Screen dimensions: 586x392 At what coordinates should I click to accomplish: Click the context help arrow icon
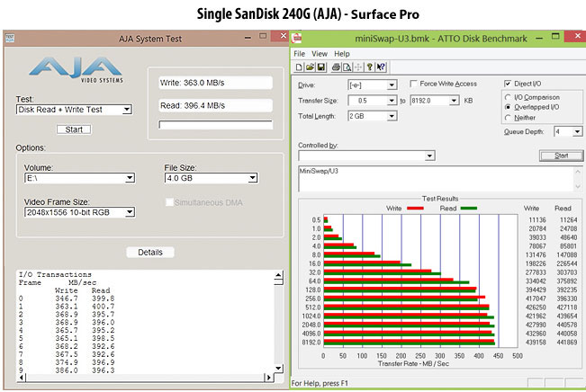coord(383,67)
